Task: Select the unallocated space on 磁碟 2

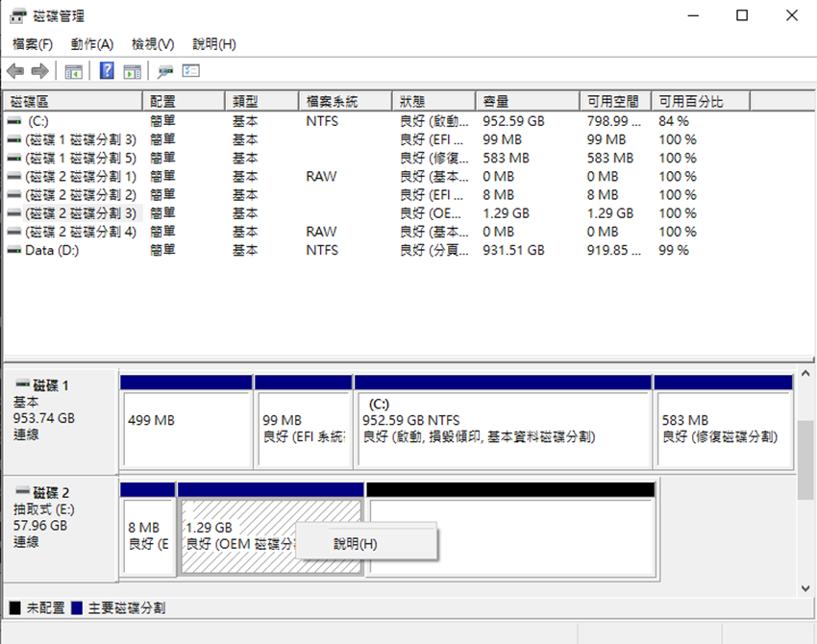Action: [x=510, y=529]
